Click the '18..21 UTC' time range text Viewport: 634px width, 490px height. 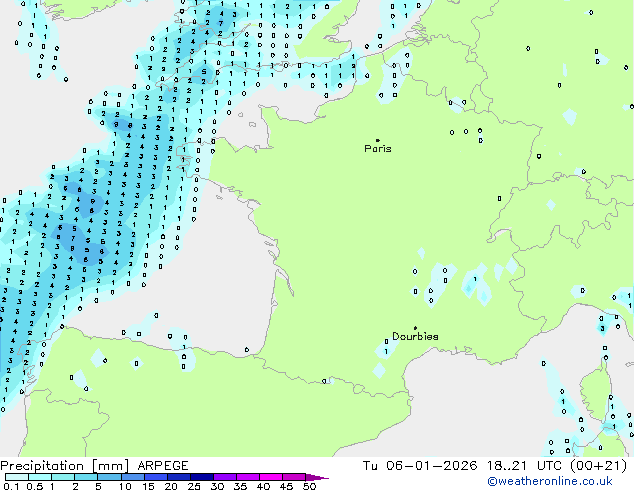[x=524, y=466]
